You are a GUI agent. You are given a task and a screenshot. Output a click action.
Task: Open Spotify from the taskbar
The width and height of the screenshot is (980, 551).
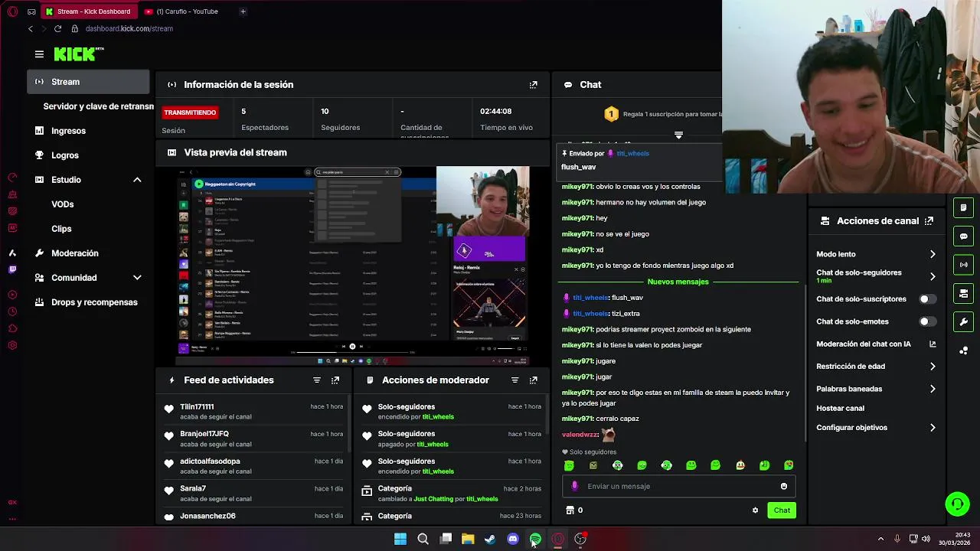pyautogui.click(x=535, y=540)
